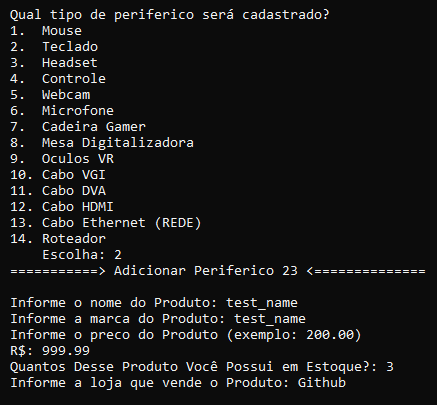Click Cabo Ethernet (REDE) option
The width and height of the screenshot is (437, 405).
click(106, 223)
